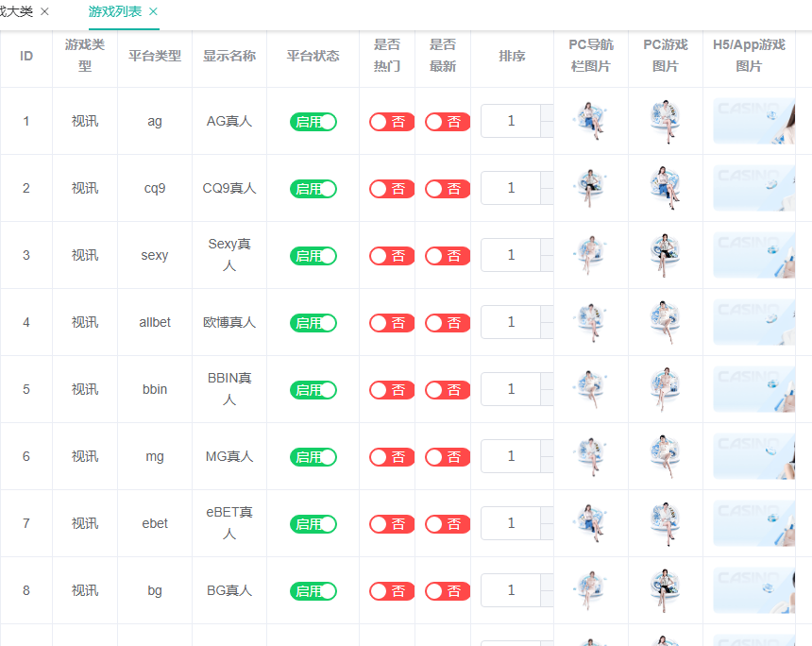Screen dimensions: 812x646
Task: Open PC导航栏图片 thumbnail for AG真人
Action: click(x=591, y=121)
